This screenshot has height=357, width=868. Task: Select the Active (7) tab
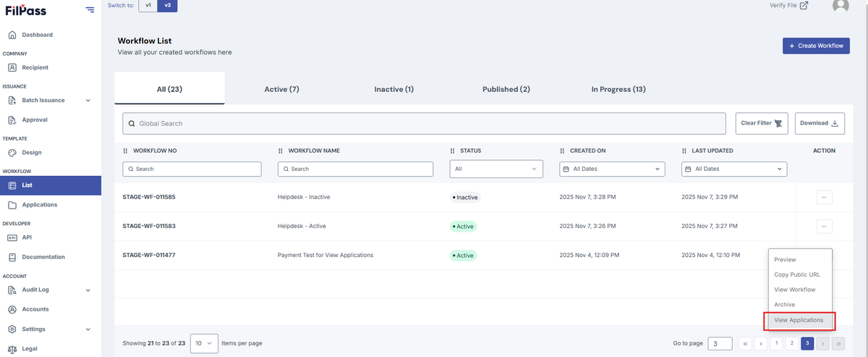(x=281, y=89)
